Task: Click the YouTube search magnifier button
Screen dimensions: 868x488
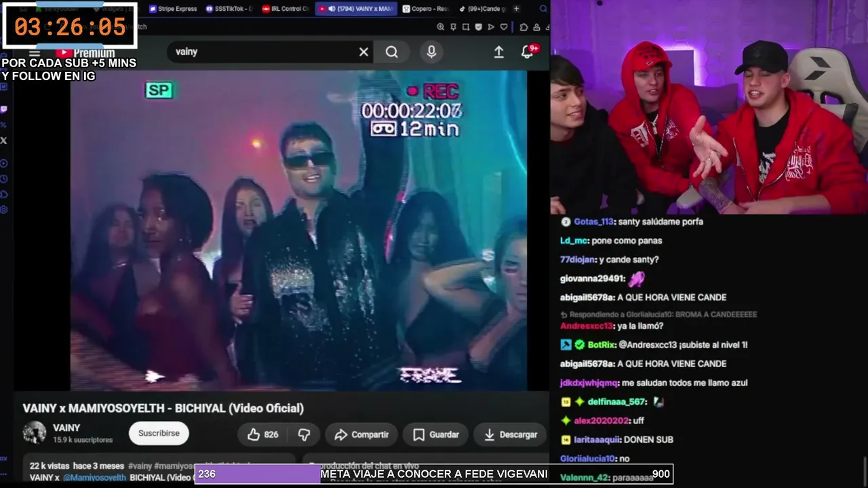Action: (392, 52)
